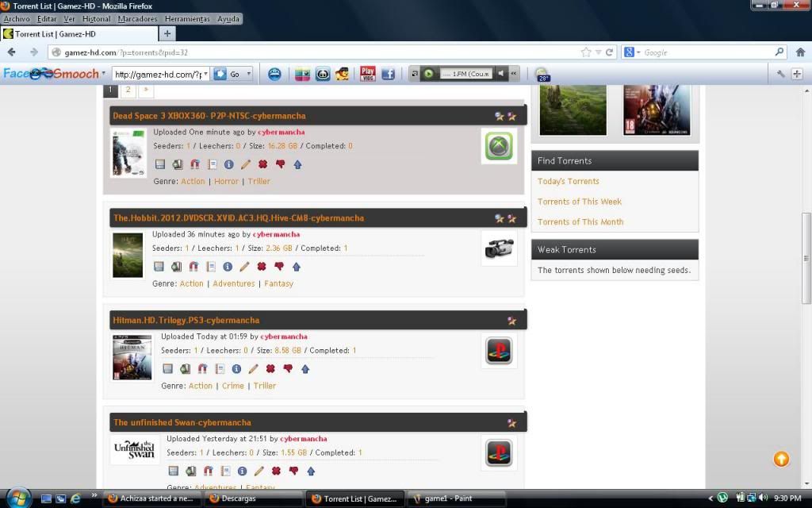The width and height of the screenshot is (812, 508).
Task: Select the Torrent List | Gamez-HD tab
Action: [x=79, y=33]
